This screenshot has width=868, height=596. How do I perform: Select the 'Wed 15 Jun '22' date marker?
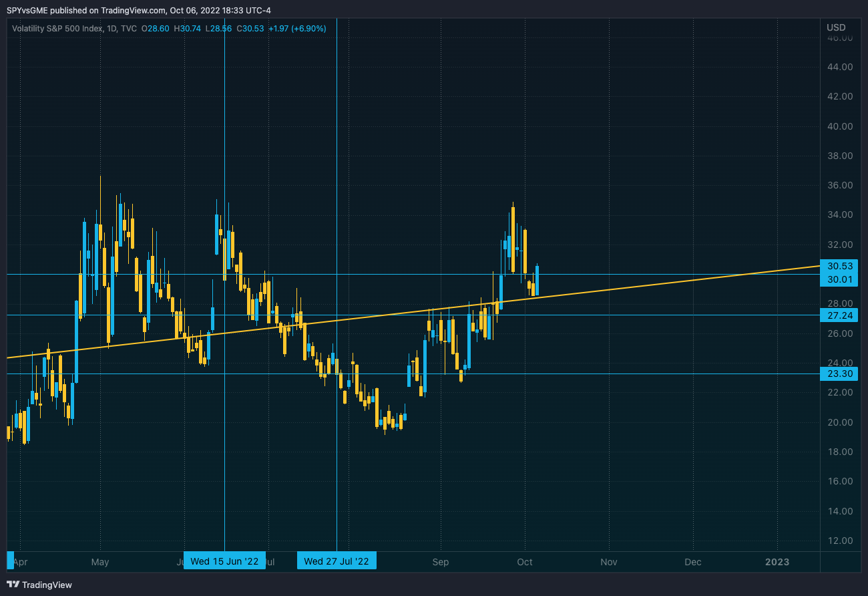point(224,561)
